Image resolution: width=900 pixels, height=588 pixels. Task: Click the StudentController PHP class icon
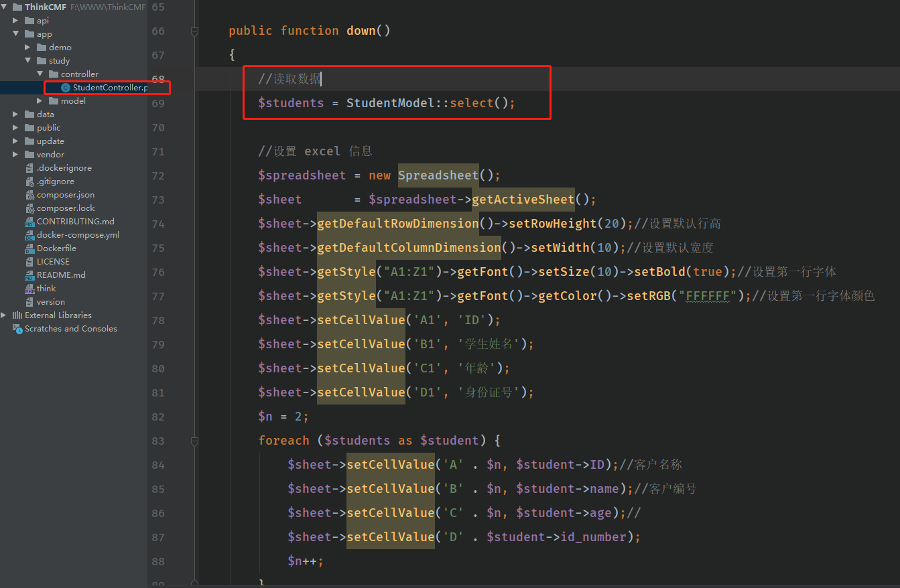click(x=65, y=88)
